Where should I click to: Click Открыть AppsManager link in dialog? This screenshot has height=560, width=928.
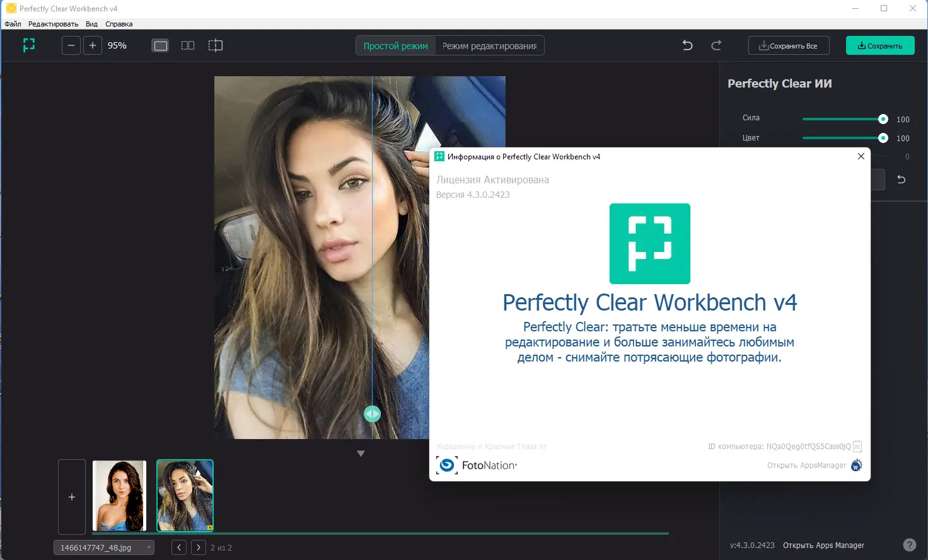[x=806, y=466]
